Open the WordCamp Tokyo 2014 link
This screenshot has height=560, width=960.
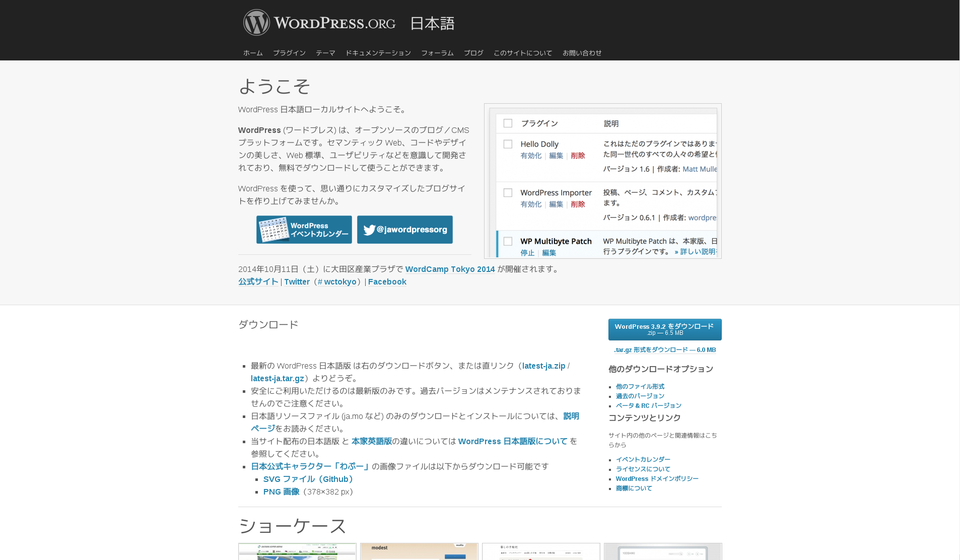point(450,269)
